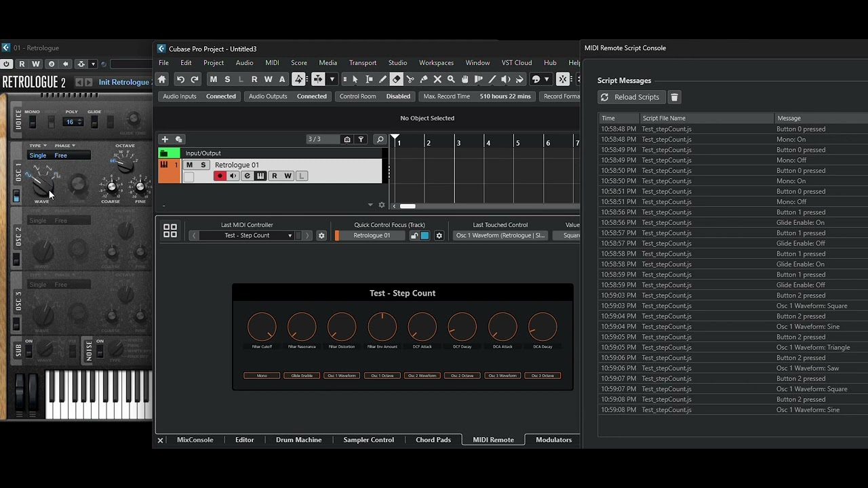Open the Project menu
Image resolution: width=868 pixels, height=488 pixels.
click(214, 63)
